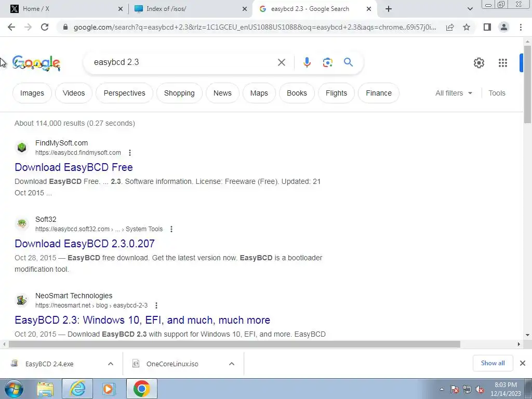The image size is (532, 399).
Task: Click the browser back arrow
Action: [11, 27]
